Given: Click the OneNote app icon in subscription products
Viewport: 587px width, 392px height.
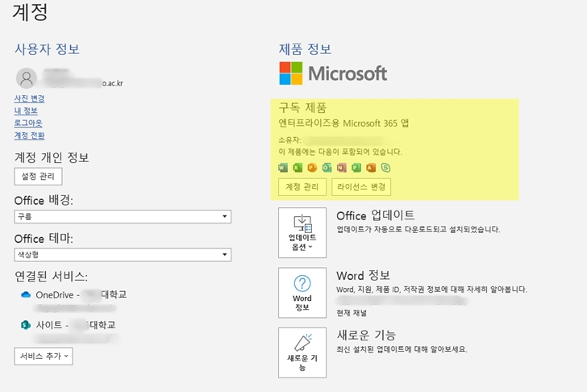Looking at the screenshot, I should point(341,167).
